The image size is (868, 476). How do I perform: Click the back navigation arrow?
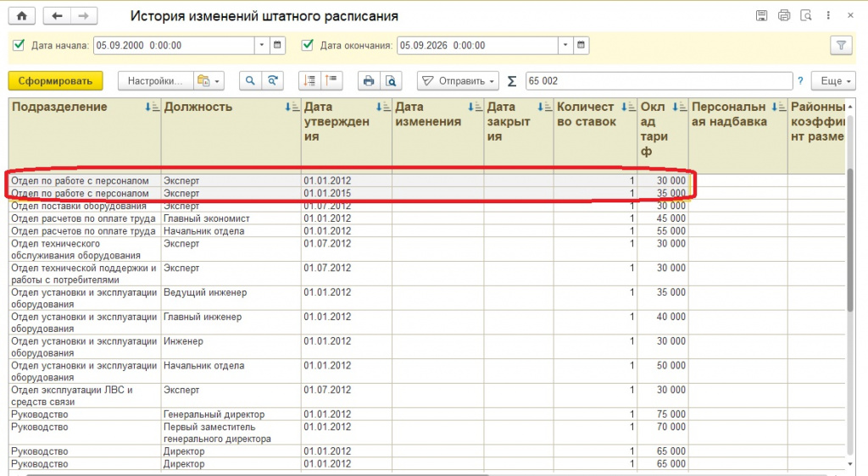pyautogui.click(x=57, y=16)
